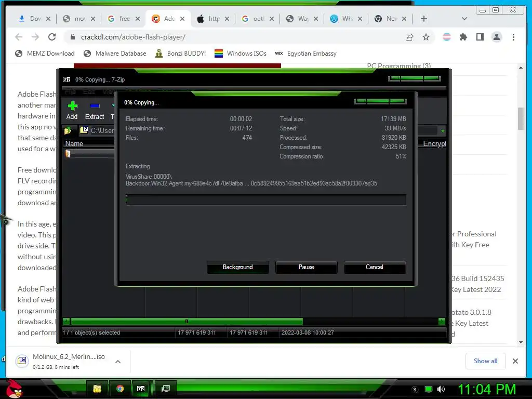Reload the crackdl page
Screen dimensions: 532x399
click(x=52, y=37)
